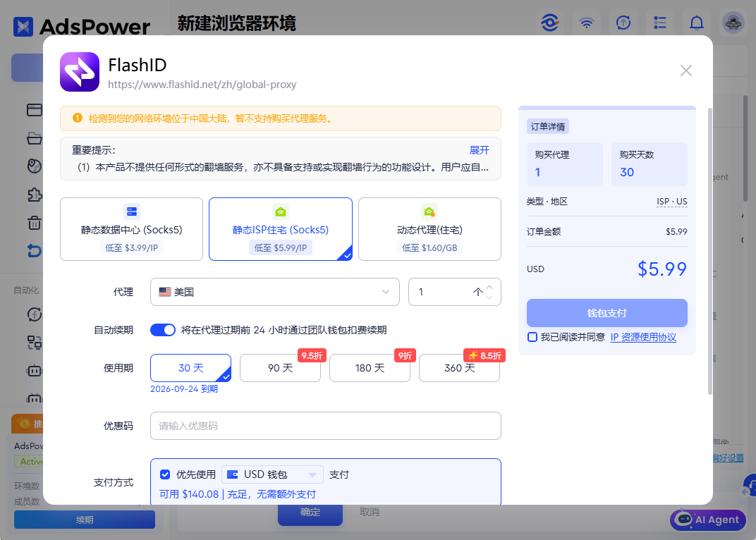Choose the 180 天 usage period

pos(370,368)
